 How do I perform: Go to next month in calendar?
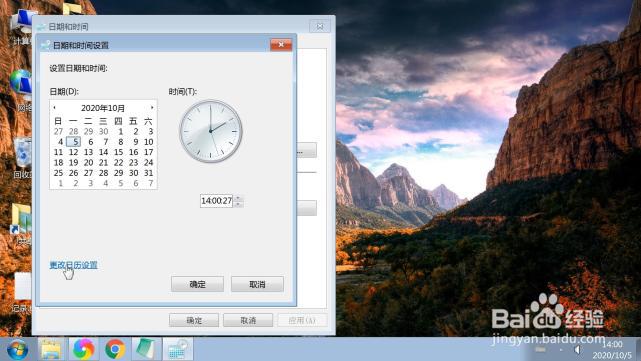[x=152, y=108]
